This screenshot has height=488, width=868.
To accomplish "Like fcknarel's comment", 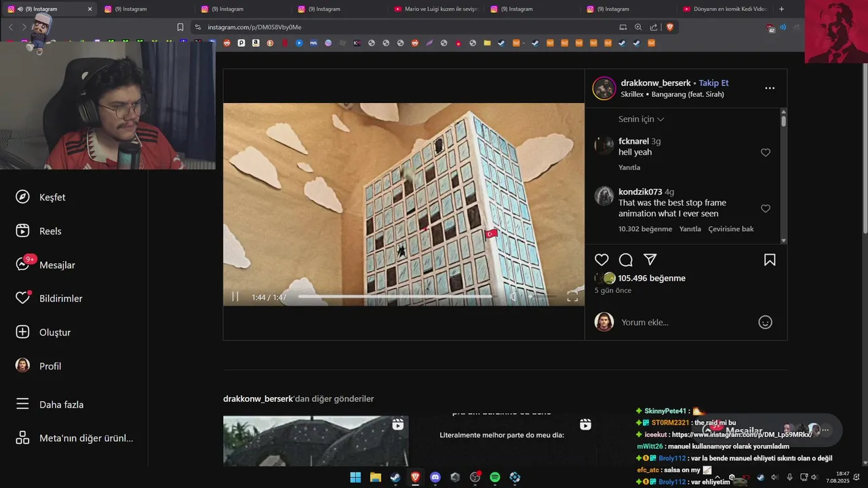I will click(766, 152).
